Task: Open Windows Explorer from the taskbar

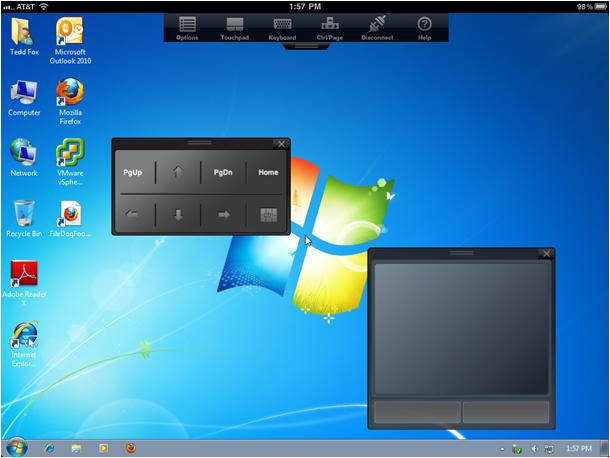Action: point(76,448)
